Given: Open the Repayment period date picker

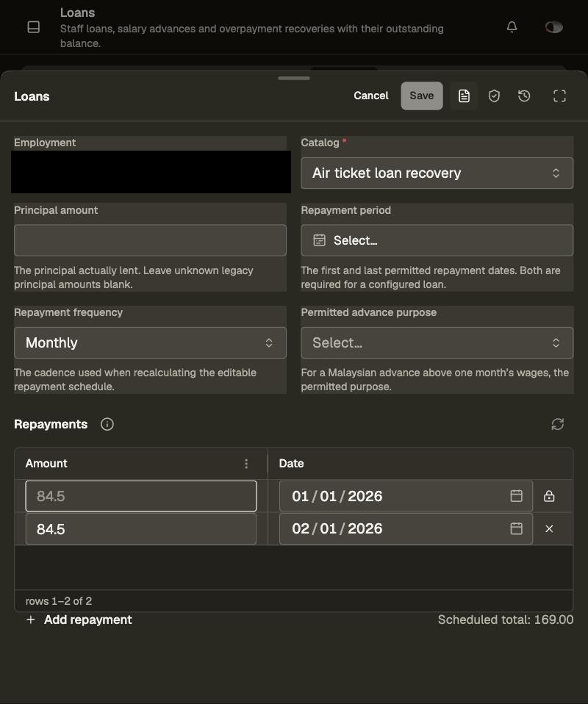Looking at the screenshot, I should [437, 240].
